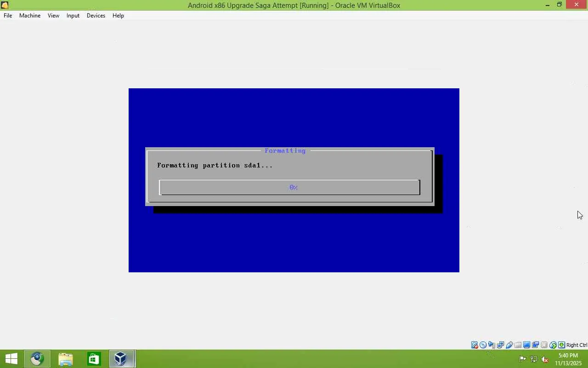This screenshot has height=368, width=588.
Task: Minimize the VirtualBox VM window
Action: (547, 5)
